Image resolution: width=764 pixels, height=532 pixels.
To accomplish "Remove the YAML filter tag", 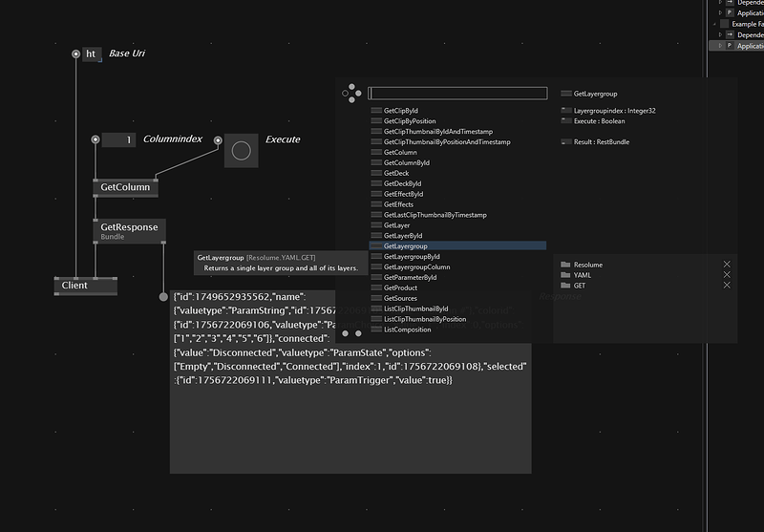I will [x=727, y=275].
